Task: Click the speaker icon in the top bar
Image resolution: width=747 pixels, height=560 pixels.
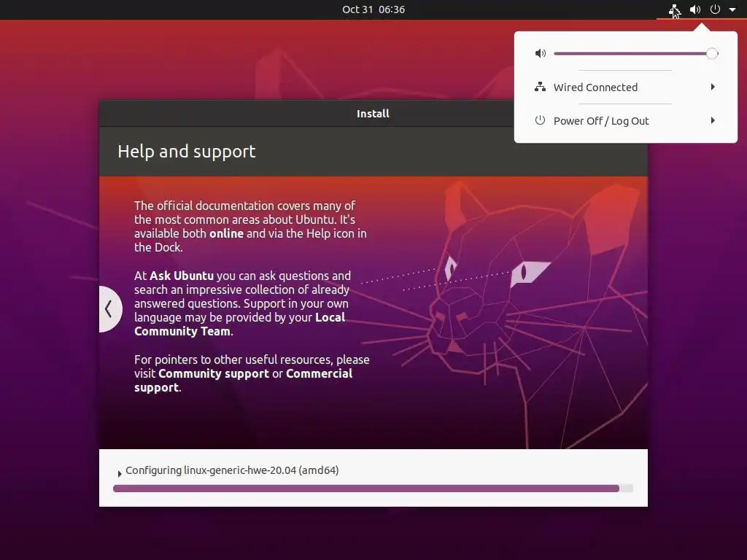Action: pyautogui.click(x=695, y=9)
